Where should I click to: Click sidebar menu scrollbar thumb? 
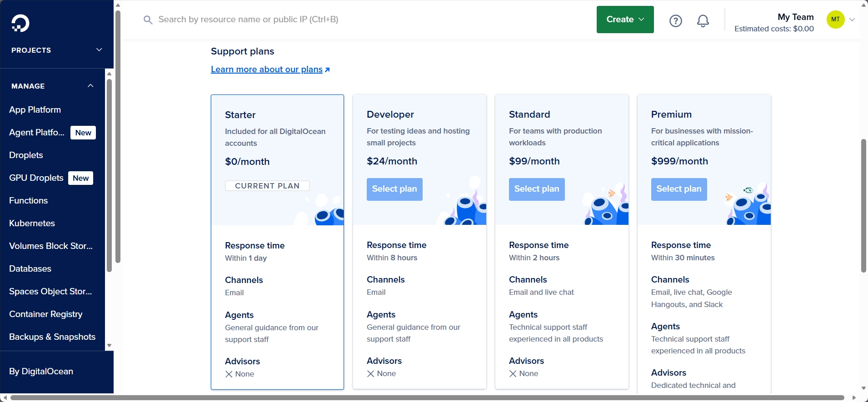[109, 176]
